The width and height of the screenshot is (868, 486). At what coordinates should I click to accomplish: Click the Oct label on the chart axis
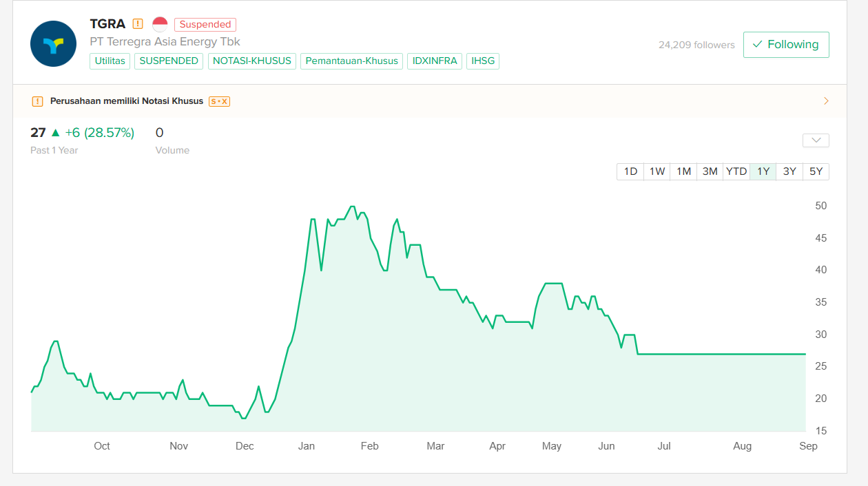102,446
